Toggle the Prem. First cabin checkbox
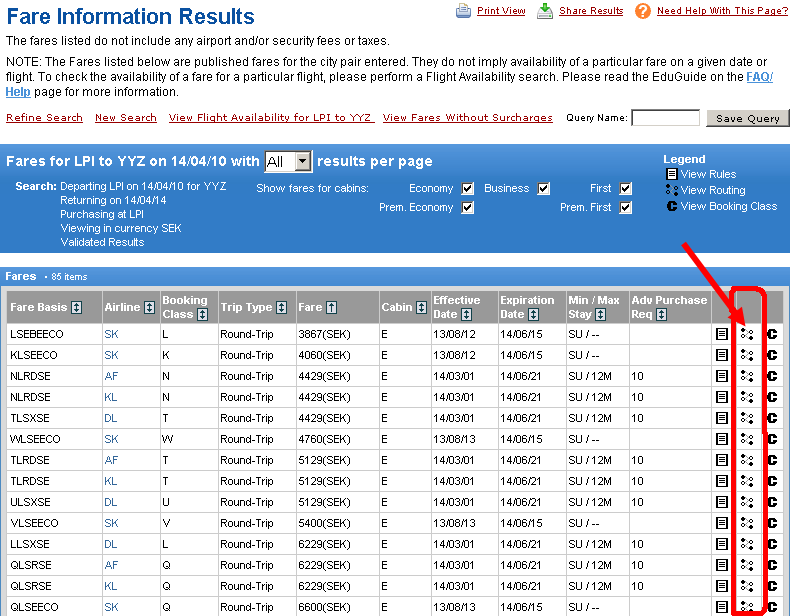Image resolution: width=794 pixels, height=616 pixels. [625, 207]
